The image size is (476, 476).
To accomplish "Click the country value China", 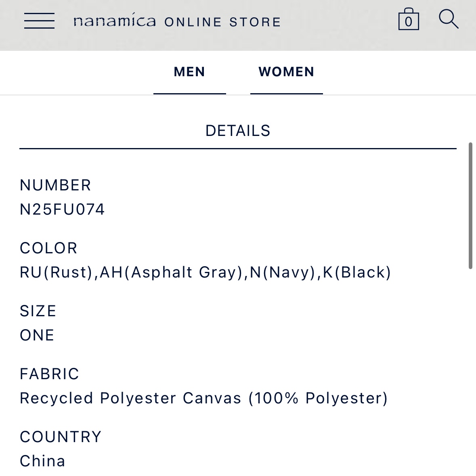I will [42, 461].
